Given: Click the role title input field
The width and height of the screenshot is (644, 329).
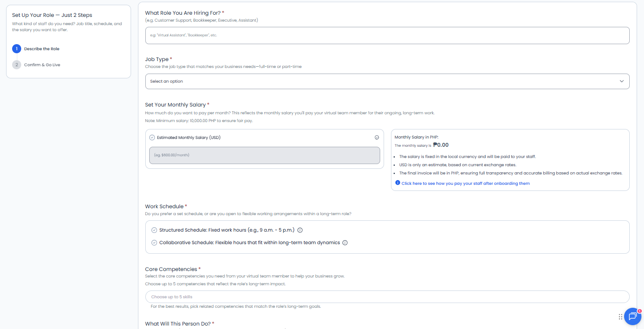Looking at the screenshot, I should [387, 35].
